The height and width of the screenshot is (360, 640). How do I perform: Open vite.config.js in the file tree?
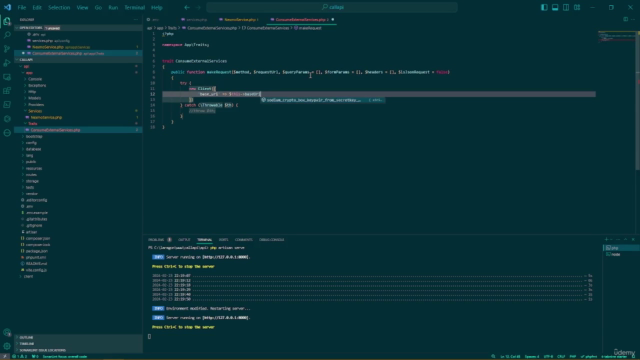tap(36, 270)
